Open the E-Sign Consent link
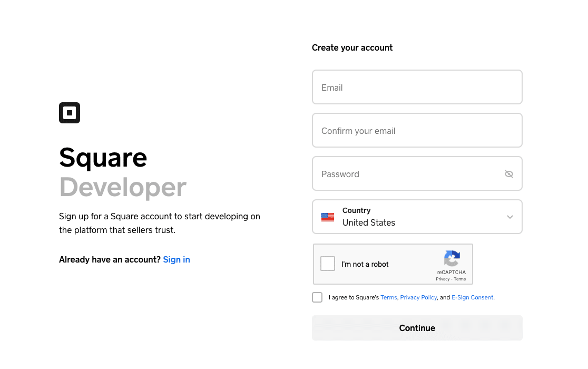The height and width of the screenshot is (369, 588). click(472, 297)
